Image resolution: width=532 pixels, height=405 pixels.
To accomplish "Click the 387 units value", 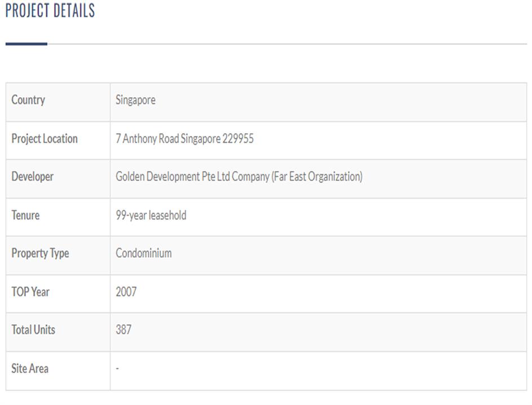I will (124, 329).
